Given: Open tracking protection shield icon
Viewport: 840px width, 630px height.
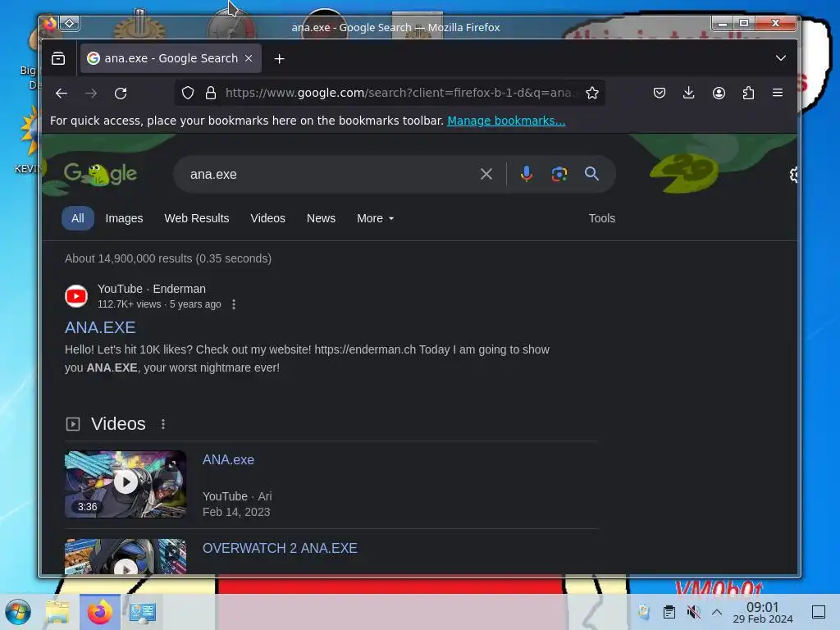Looking at the screenshot, I should pos(188,93).
